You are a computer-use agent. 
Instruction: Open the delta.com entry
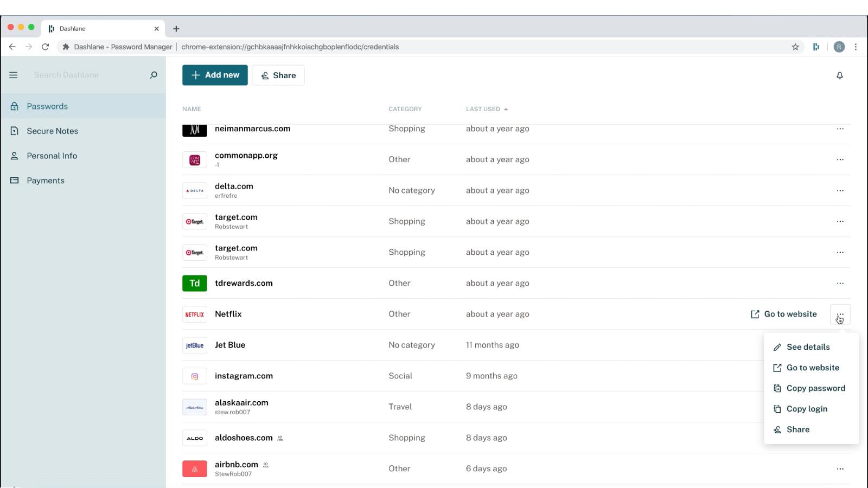click(x=234, y=186)
